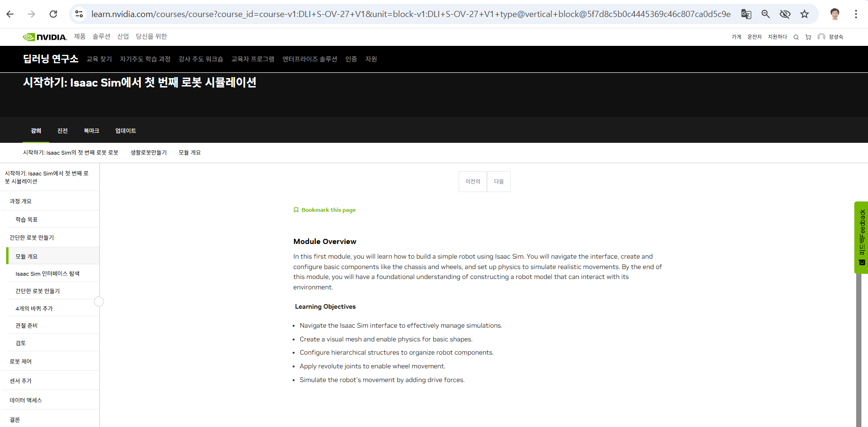Open 교육 찾기 in the black navigation bar
Image resolution: width=868 pixels, height=427 pixels.
coord(99,59)
